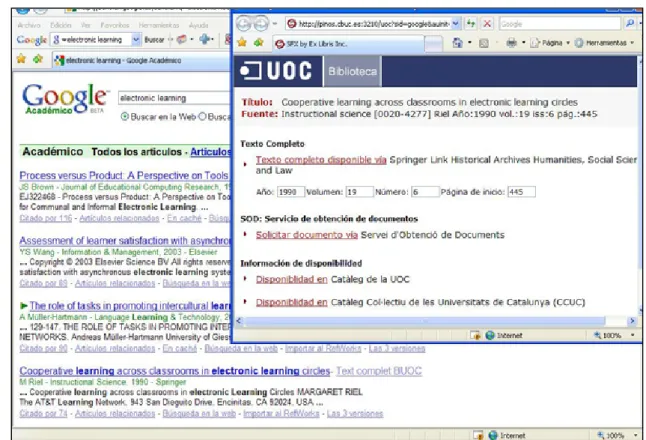This screenshot has height=440, width=646.
Task: Open Favorites star in Google Académico window
Action: (21, 59)
